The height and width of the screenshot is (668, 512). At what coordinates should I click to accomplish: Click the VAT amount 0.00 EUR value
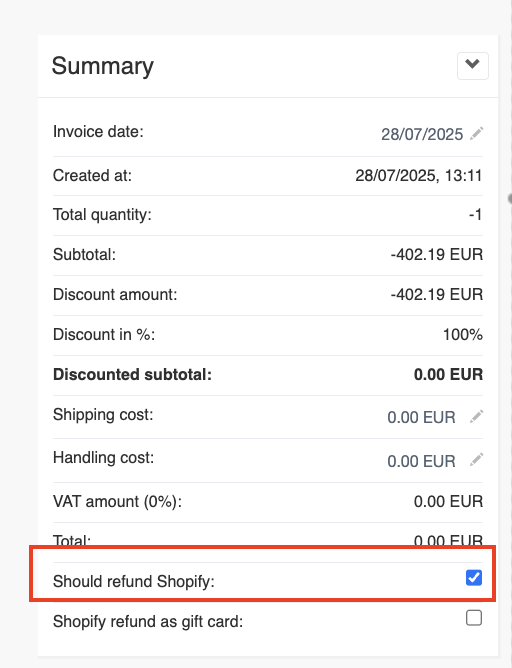pyautogui.click(x=448, y=501)
